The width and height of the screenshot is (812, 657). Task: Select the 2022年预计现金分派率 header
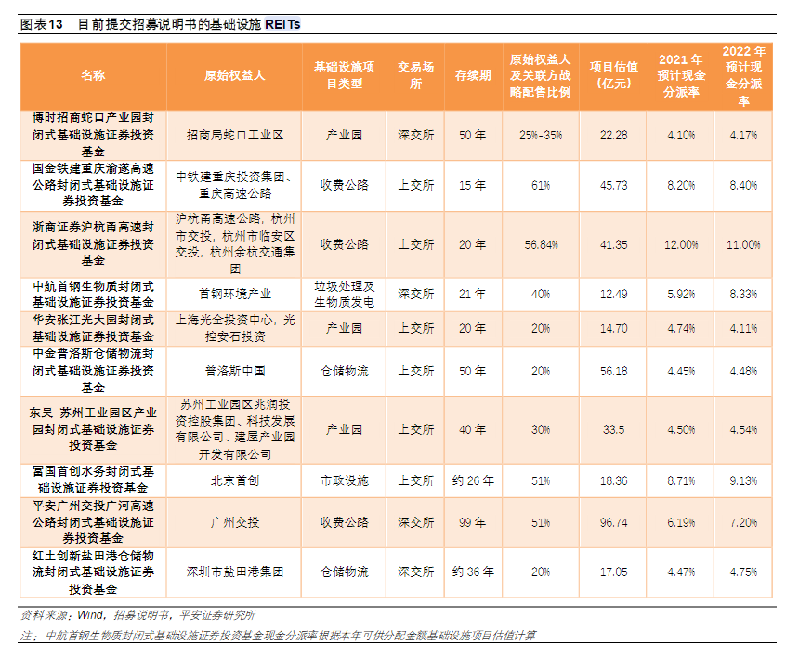743,75
